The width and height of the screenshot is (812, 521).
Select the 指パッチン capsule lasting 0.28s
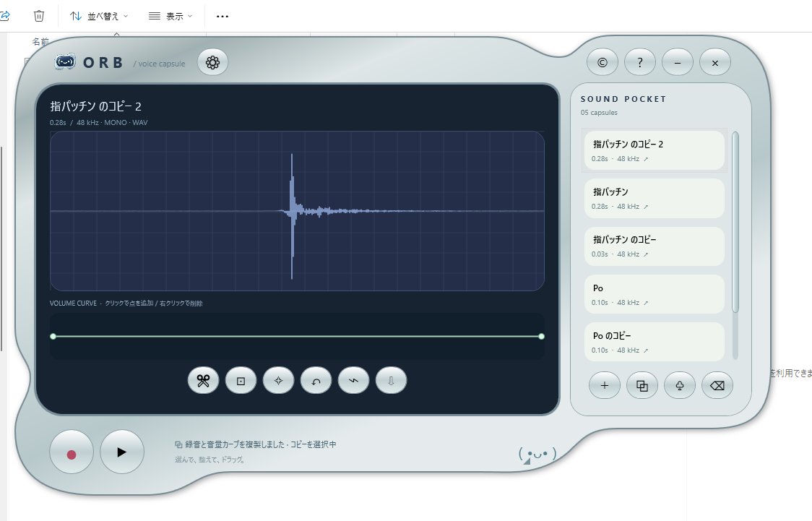tap(654, 198)
